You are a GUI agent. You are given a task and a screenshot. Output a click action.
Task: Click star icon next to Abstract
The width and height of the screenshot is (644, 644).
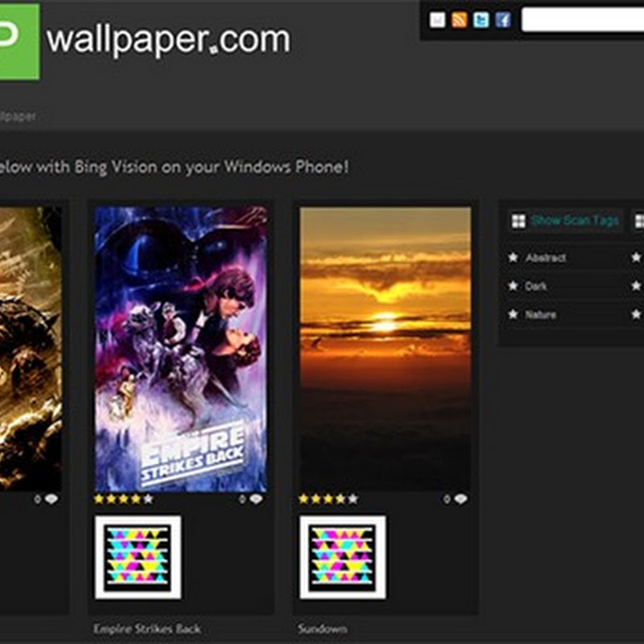click(x=513, y=257)
